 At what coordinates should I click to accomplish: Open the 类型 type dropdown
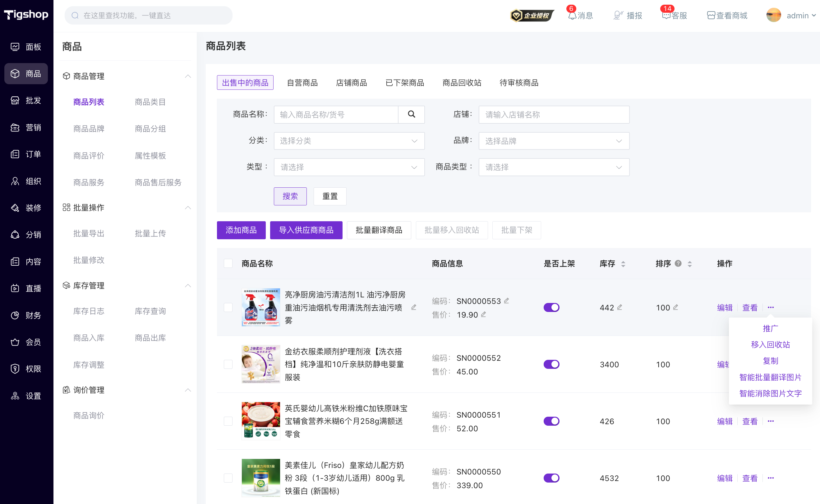tap(349, 167)
